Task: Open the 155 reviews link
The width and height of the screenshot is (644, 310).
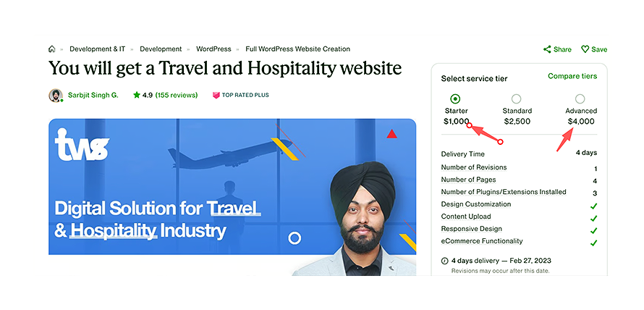Action: pos(177,95)
